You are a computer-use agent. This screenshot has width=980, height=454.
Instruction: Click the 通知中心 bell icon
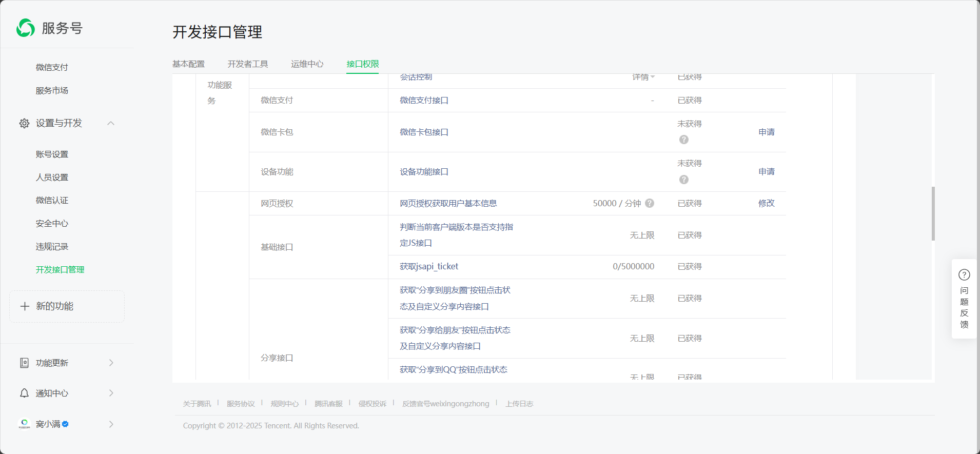tap(24, 393)
